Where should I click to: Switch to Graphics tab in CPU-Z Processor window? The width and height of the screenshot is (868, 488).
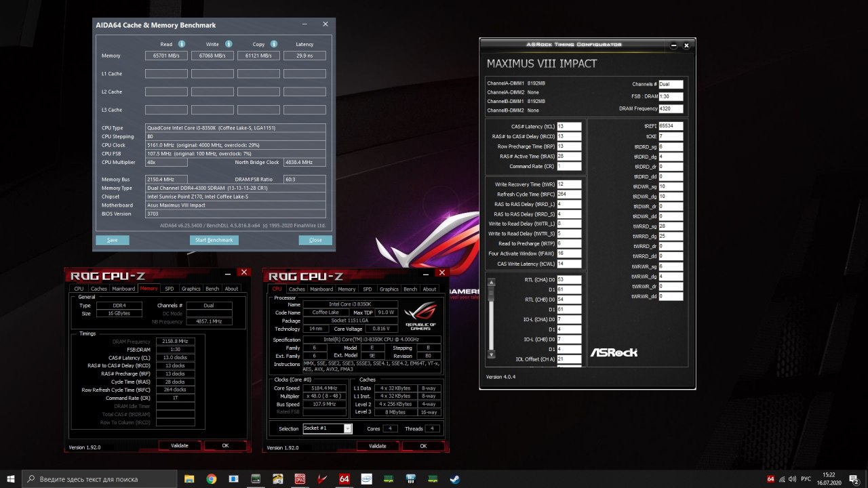(x=389, y=289)
